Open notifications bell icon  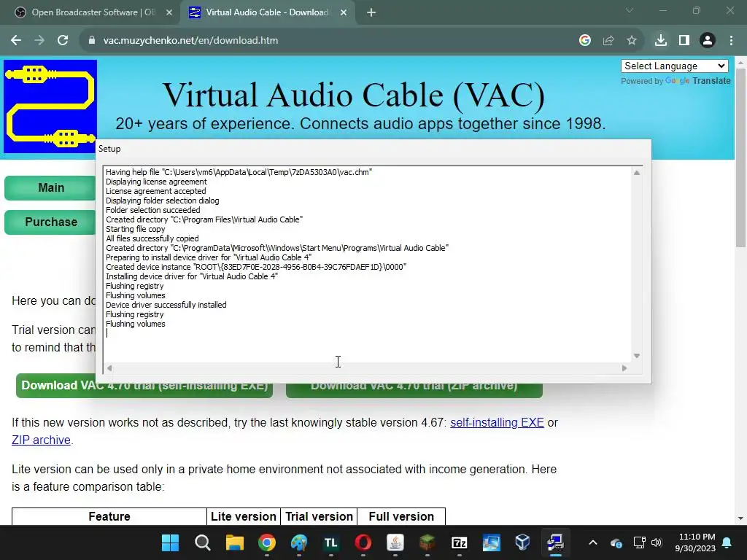click(x=727, y=542)
